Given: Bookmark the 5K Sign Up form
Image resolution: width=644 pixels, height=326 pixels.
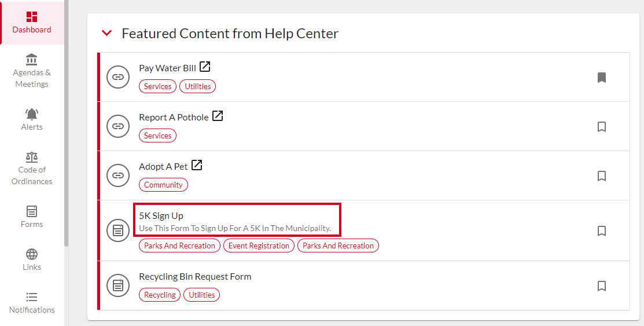Looking at the screenshot, I should click(x=602, y=231).
